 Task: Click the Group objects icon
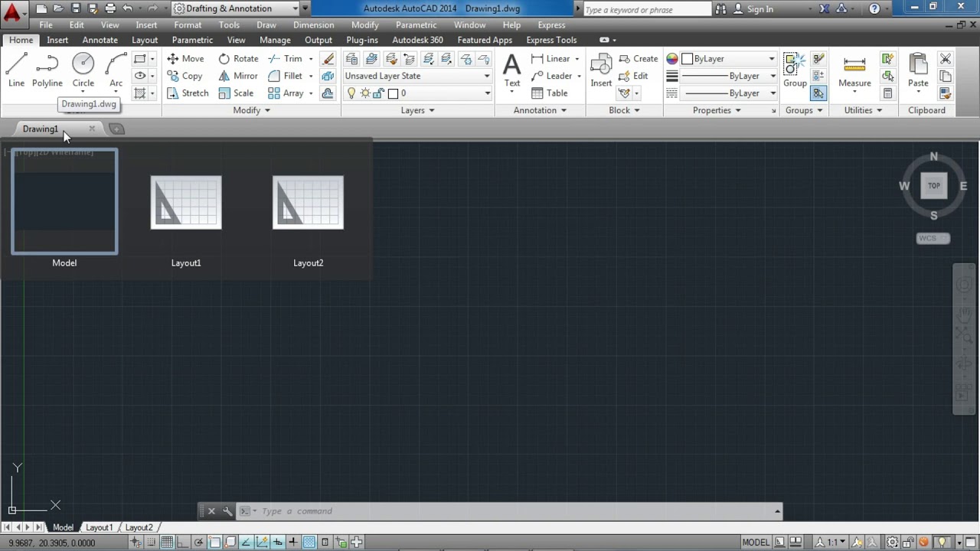[x=795, y=70]
